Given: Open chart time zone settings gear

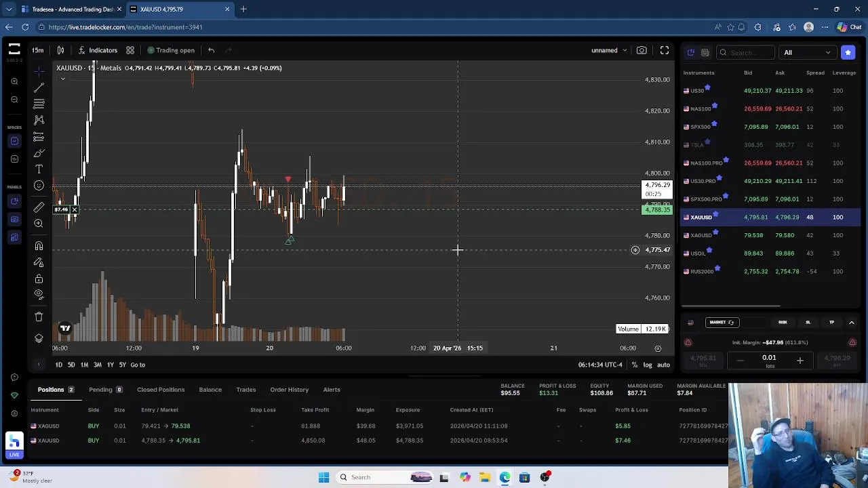Looking at the screenshot, I should click(658, 348).
